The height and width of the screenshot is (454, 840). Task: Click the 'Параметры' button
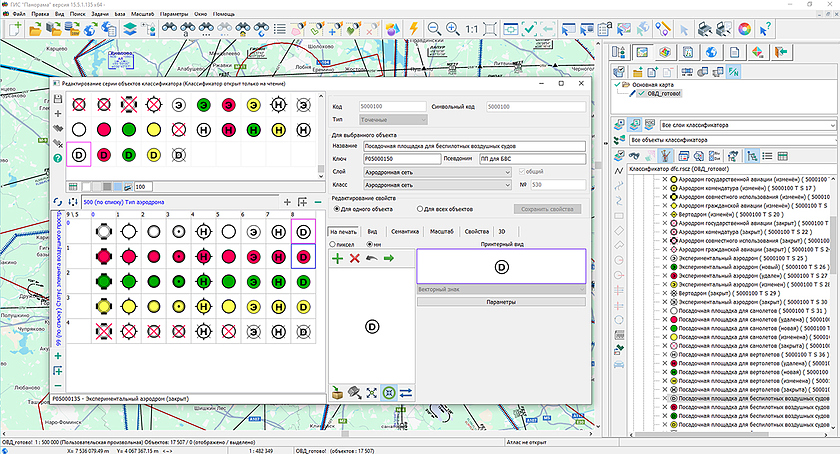499,301
